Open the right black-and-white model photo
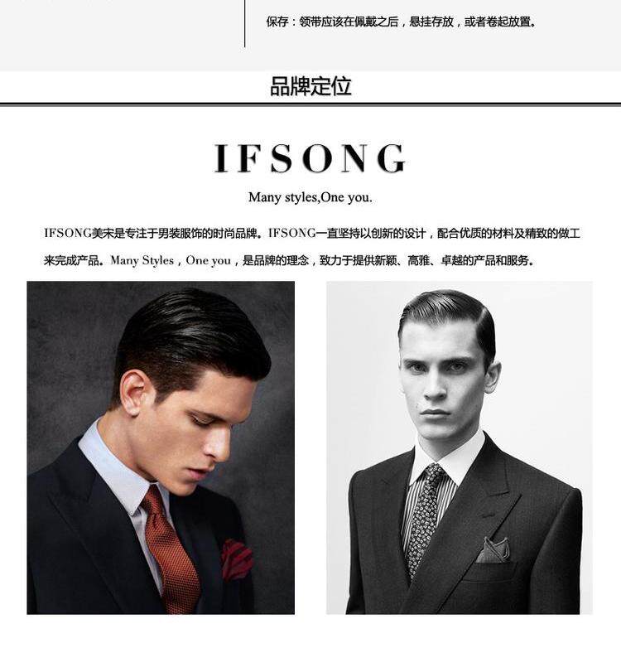Viewport: 621px width, 672px height. pyautogui.click(x=460, y=447)
